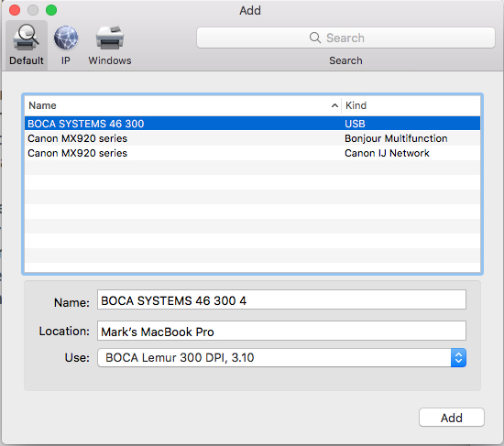Select BOCA SYSTEMS 46 300 printer row
504x446 pixels.
click(x=252, y=124)
